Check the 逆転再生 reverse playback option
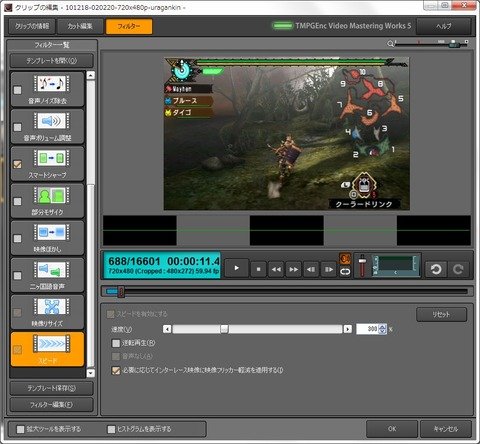Screen dimensions: 480x444 (x=116, y=343)
